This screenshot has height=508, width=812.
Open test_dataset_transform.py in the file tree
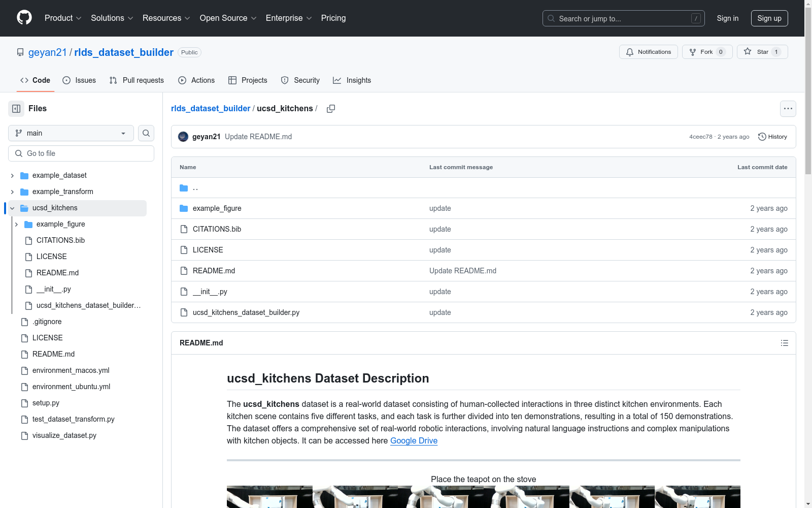click(73, 419)
